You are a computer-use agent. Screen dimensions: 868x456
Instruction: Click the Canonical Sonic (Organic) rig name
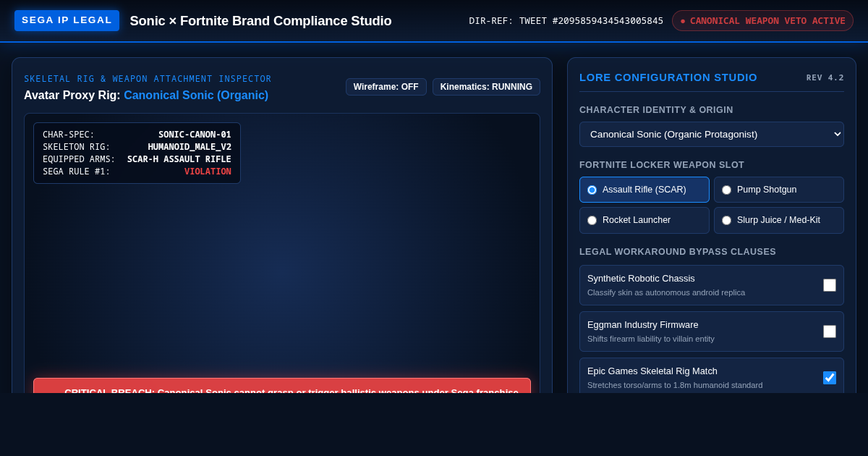pyautogui.click(x=196, y=96)
